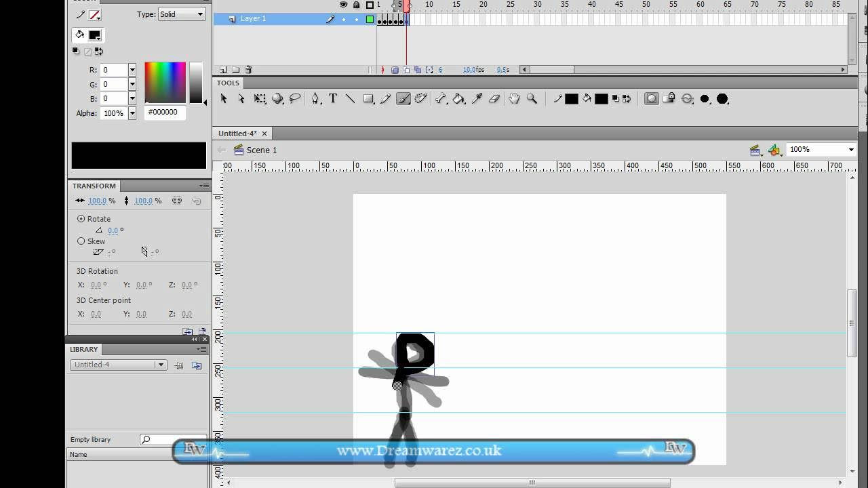Image resolution: width=868 pixels, height=488 pixels.
Task: Select the Rotate radio button
Action: (81, 219)
